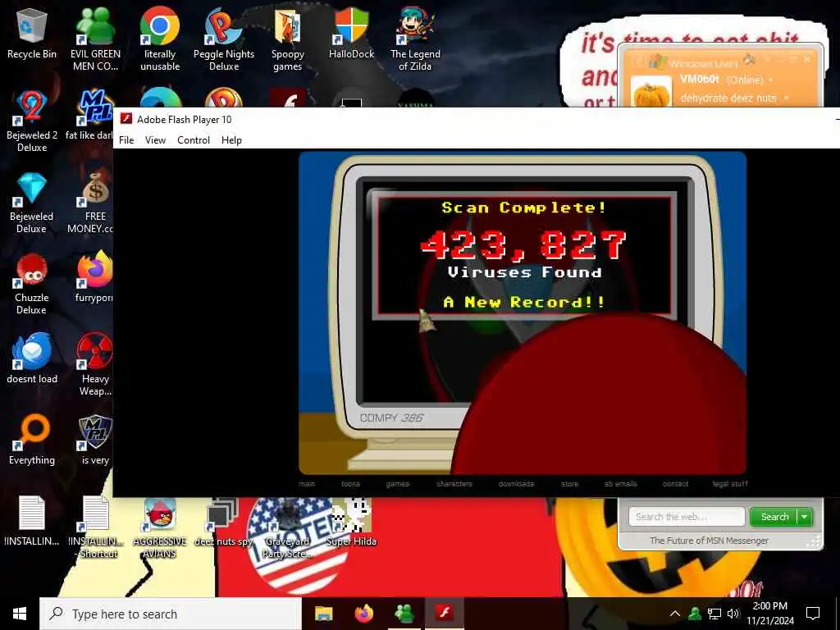Open the Everything search icon
Image resolution: width=840 pixels, height=630 pixels.
[x=32, y=441]
